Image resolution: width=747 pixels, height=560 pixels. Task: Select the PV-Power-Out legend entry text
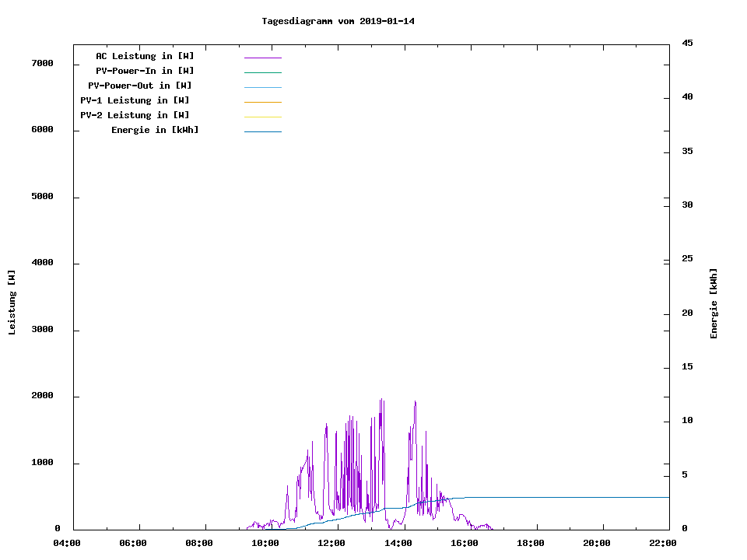point(140,86)
